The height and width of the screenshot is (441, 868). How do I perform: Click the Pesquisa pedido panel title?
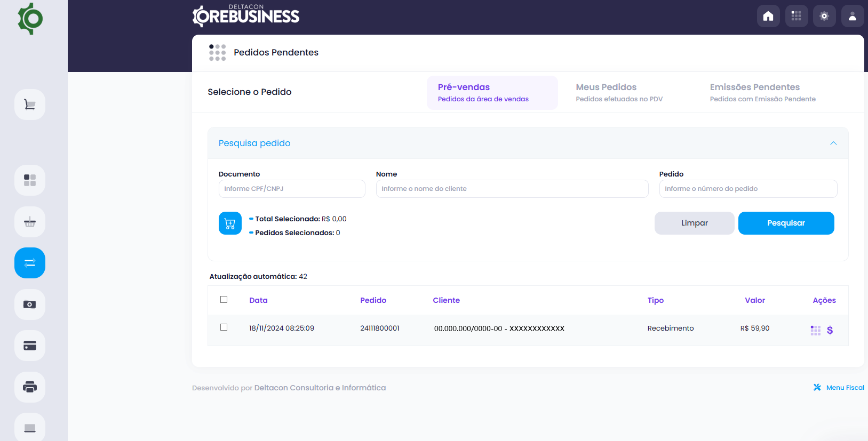[254, 143]
